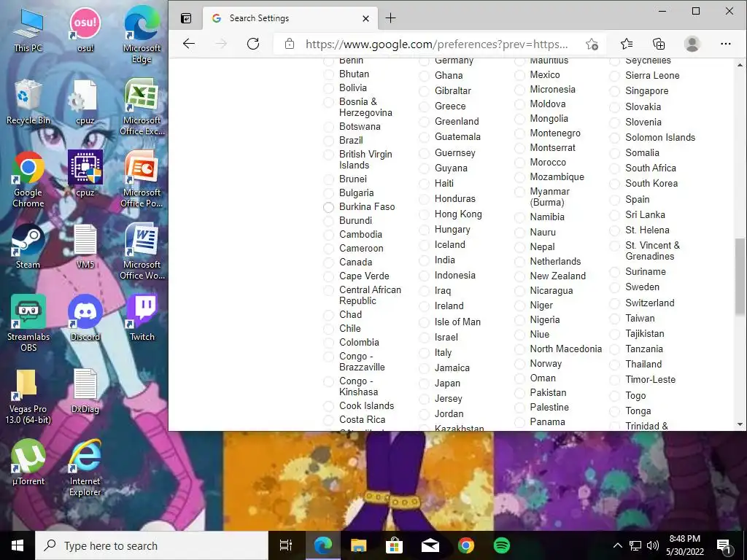Click the Thailand country label
This screenshot has height=560, width=747.
[x=643, y=365]
